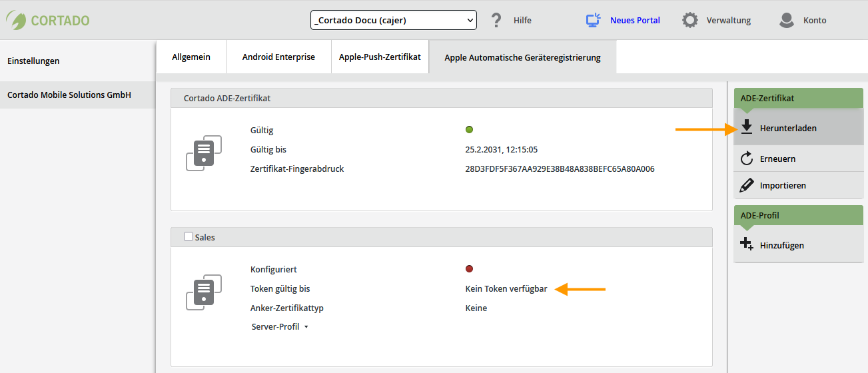Click the ADE-Zertifikat panel header
The width and height of the screenshot is (868, 373).
point(799,98)
